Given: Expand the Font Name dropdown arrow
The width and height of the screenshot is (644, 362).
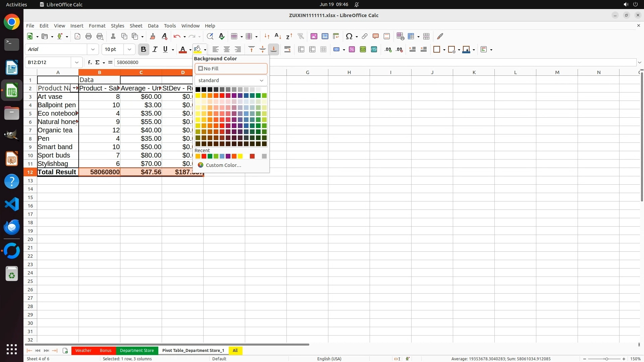Looking at the screenshot, I should (x=93, y=50).
